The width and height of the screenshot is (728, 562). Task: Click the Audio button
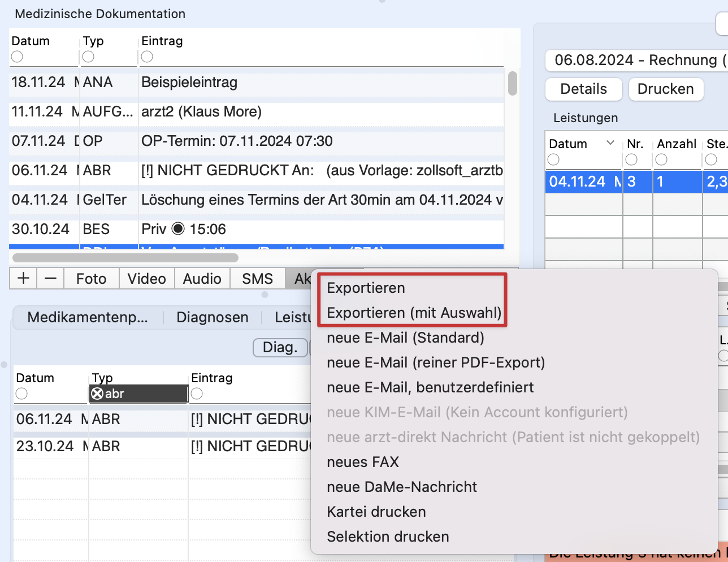point(202,279)
